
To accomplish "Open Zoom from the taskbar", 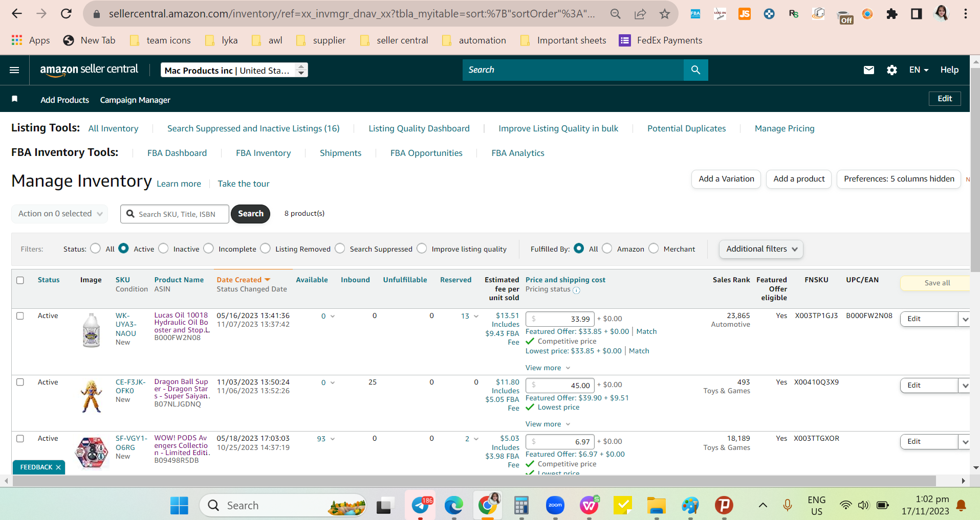I will [555, 506].
